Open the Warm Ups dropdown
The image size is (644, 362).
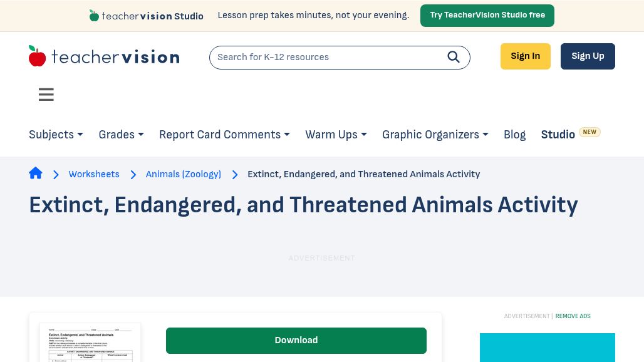(x=336, y=135)
